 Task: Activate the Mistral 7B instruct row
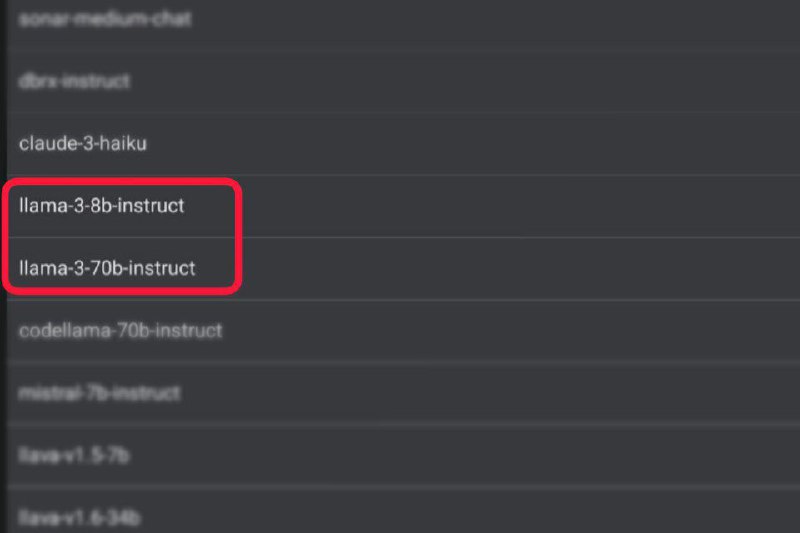[403, 393]
